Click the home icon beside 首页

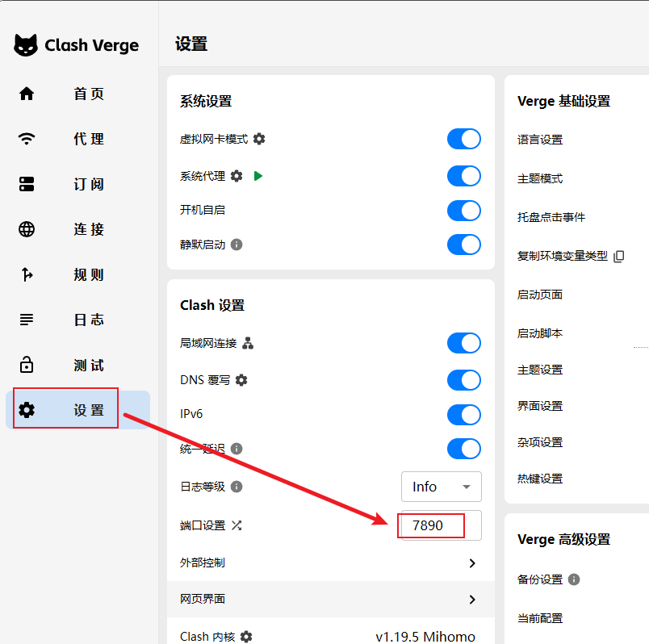(27, 94)
